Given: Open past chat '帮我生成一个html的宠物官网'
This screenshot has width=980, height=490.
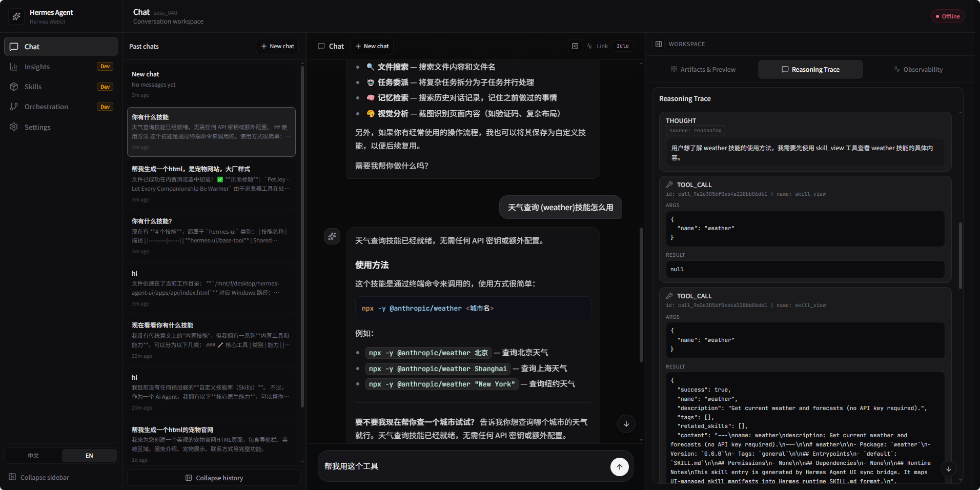Looking at the screenshot, I should 211,444.
